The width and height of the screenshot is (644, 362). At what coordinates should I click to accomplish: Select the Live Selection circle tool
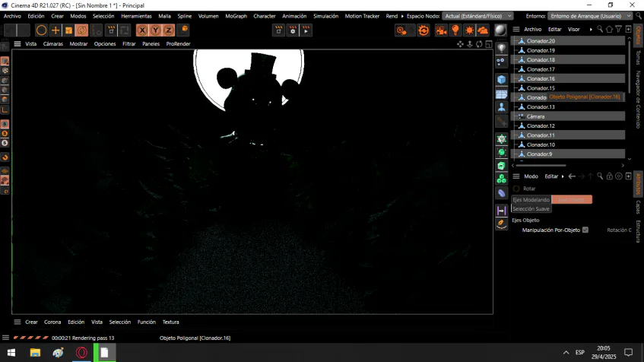click(x=41, y=30)
